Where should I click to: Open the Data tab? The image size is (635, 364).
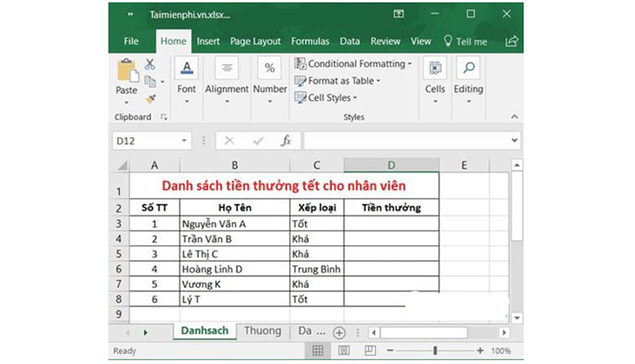click(x=350, y=41)
